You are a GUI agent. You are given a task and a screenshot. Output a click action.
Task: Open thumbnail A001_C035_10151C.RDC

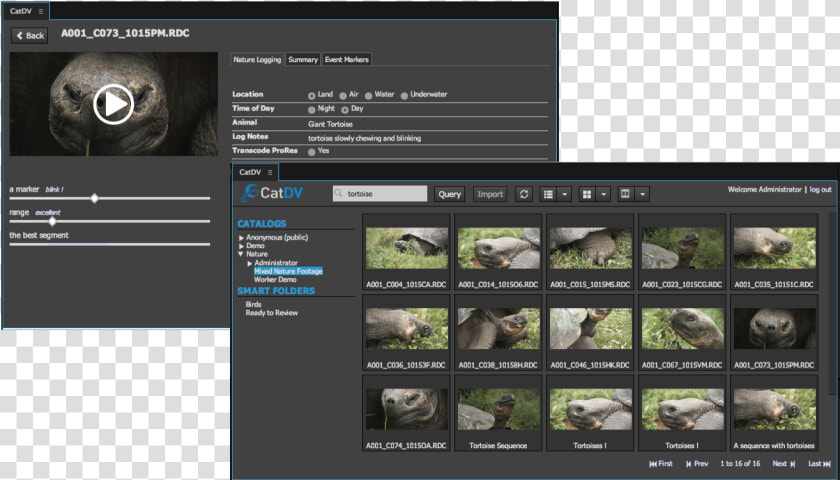tap(774, 252)
